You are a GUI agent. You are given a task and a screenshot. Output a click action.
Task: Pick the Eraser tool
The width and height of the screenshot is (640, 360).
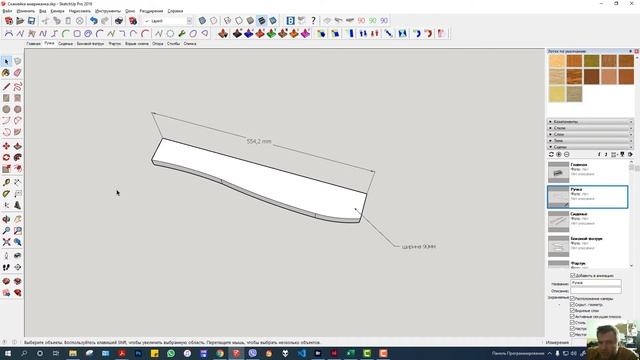point(18,73)
